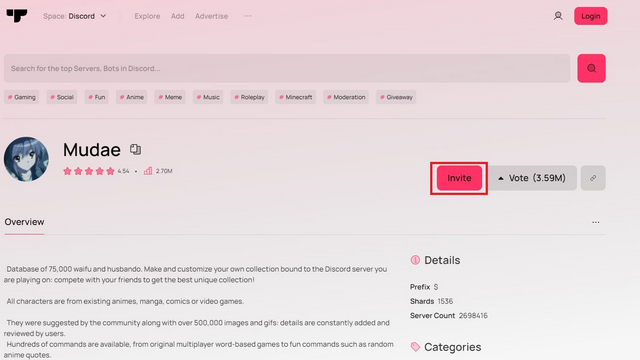Click the Server Count 2698416 value
The width and height of the screenshot is (640, 360).
(x=473, y=316)
